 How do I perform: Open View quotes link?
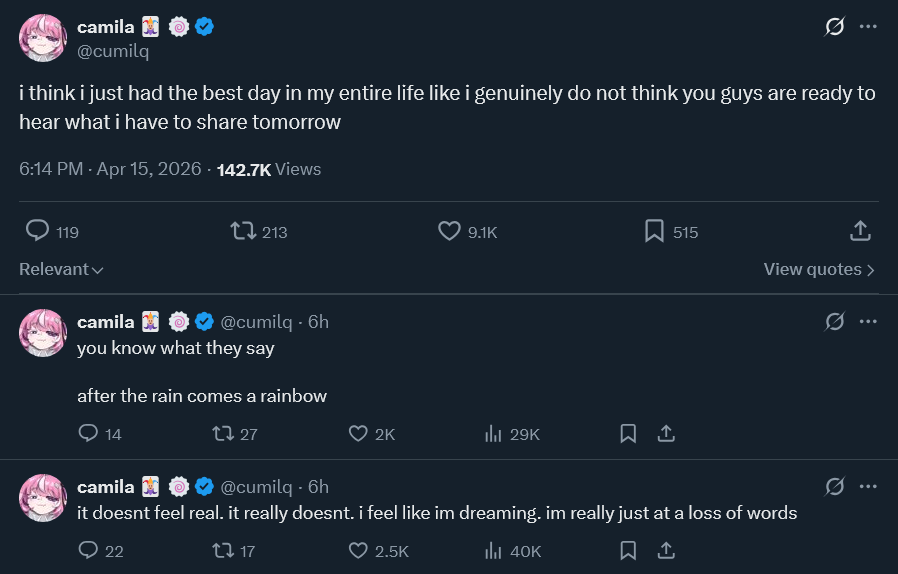click(819, 269)
